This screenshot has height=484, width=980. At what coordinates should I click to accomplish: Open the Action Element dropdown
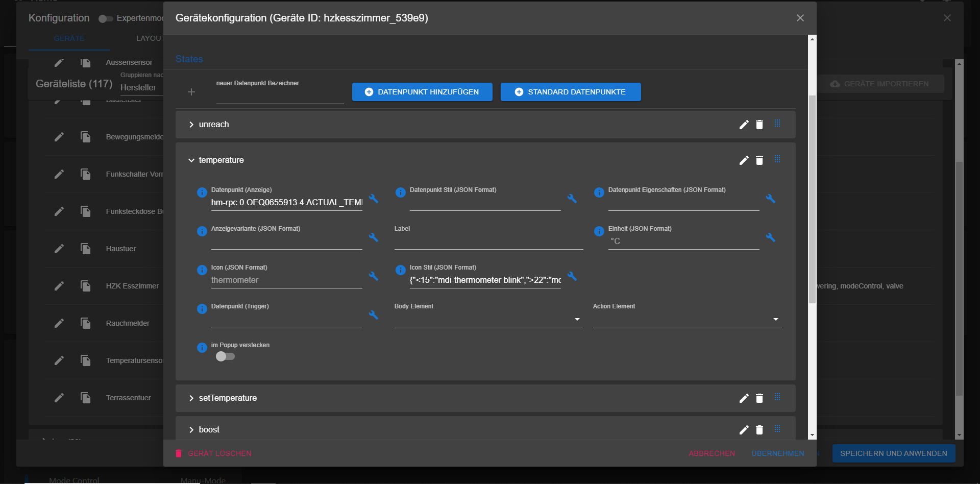tap(687, 319)
